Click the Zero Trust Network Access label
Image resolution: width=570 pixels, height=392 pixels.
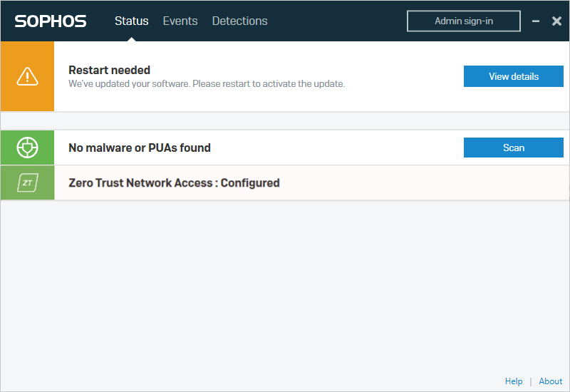pos(140,183)
